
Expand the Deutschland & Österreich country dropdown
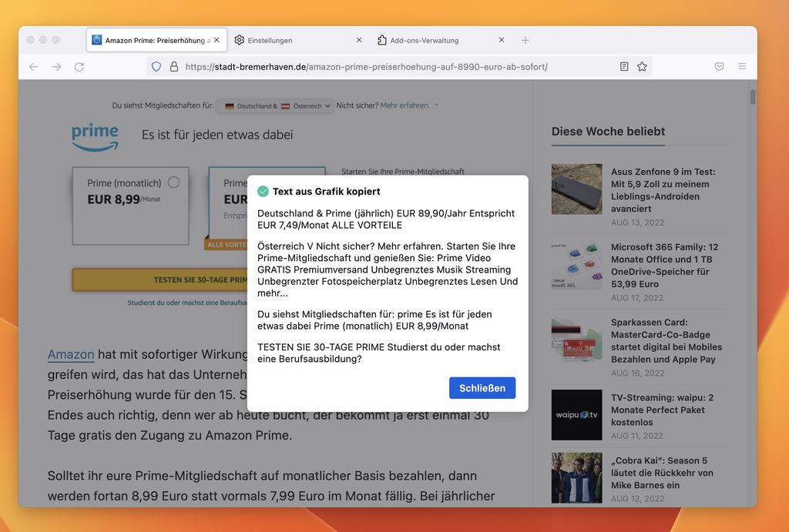tap(275, 105)
